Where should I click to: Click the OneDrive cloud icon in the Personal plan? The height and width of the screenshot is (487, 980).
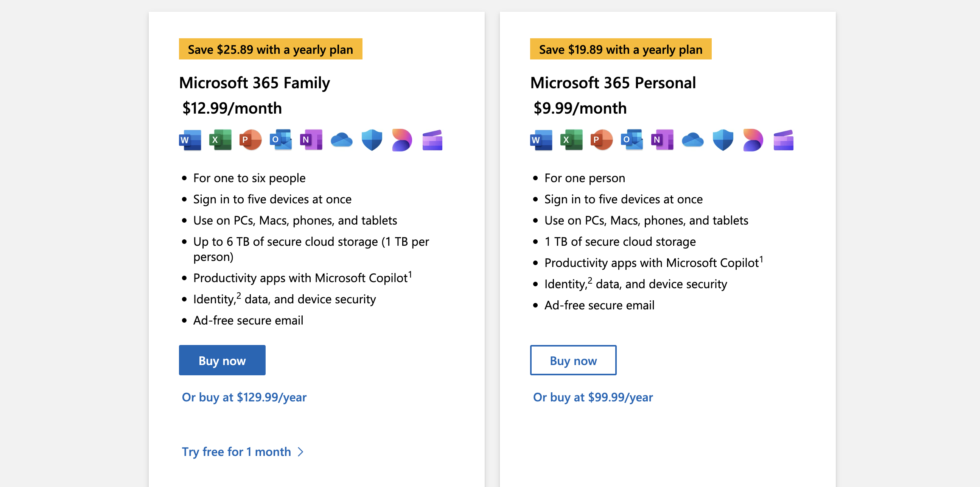[x=693, y=140]
